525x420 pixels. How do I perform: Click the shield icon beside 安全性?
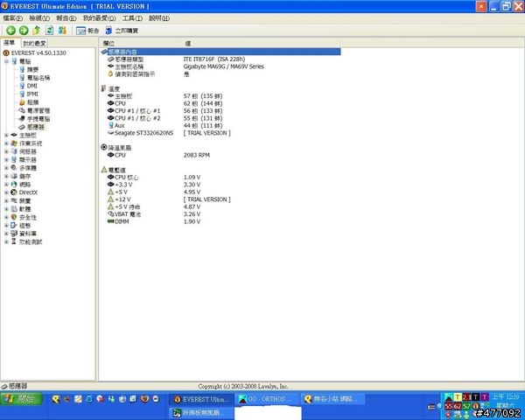(x=14, y=217)
